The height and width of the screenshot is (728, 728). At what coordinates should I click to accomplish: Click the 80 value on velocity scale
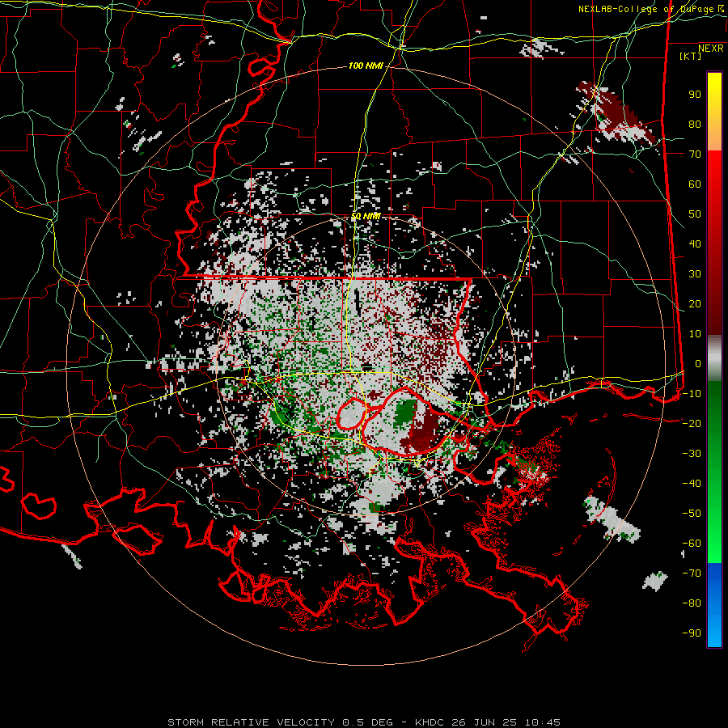[695, 125]
